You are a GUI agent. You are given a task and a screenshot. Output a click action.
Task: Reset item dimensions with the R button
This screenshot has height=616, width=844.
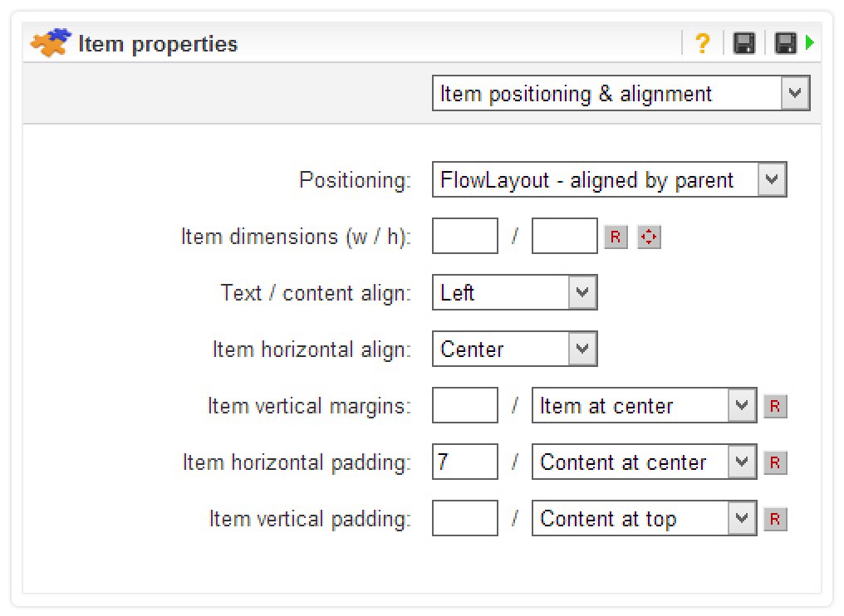point(616,237)
